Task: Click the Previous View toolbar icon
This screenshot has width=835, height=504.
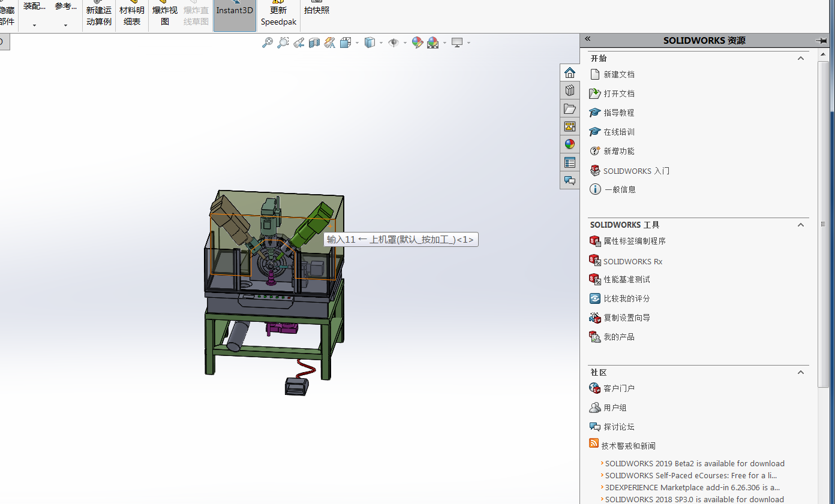Action: coord(299,43)
